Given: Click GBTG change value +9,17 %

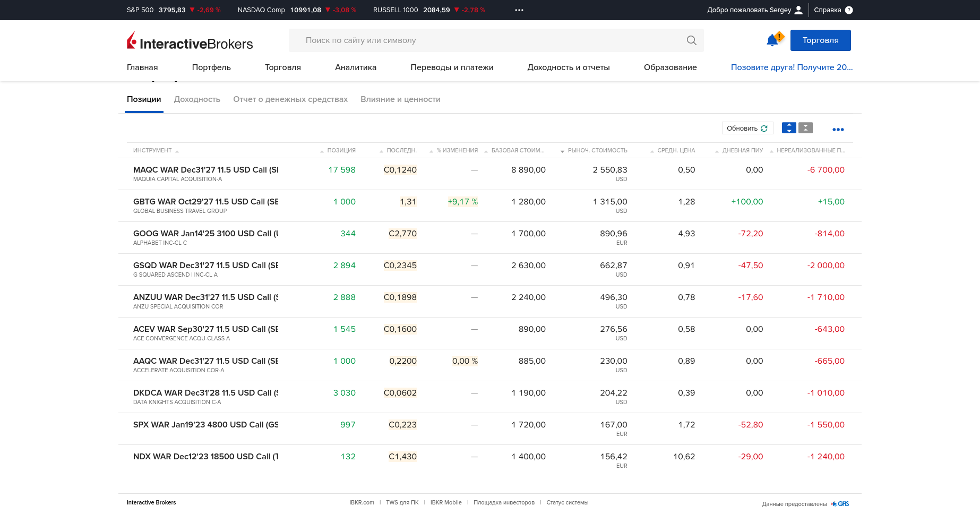Looking at the screenshot, I should 463,202.
